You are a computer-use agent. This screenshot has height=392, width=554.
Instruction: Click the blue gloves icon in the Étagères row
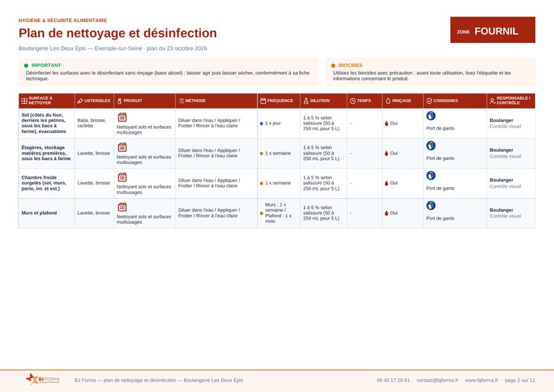click(431, 145)
